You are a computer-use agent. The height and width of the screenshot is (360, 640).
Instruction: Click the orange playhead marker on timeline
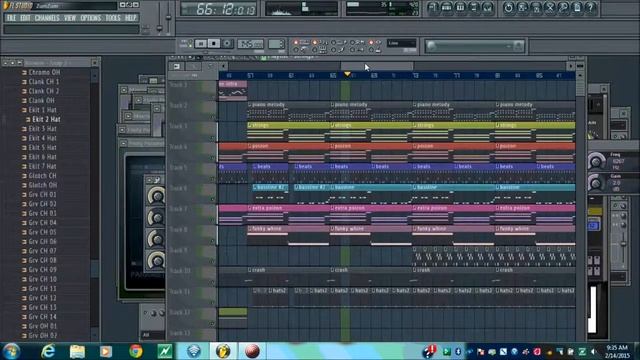[347, 74]
